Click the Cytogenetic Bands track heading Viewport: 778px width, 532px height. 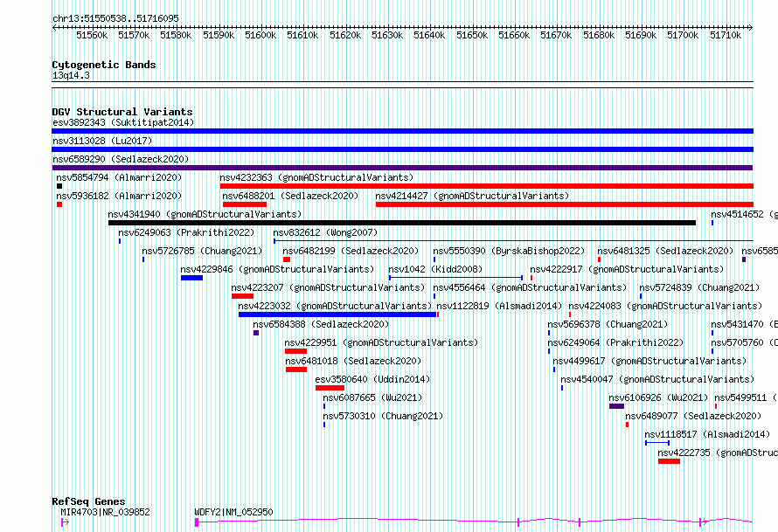point(104,65)
